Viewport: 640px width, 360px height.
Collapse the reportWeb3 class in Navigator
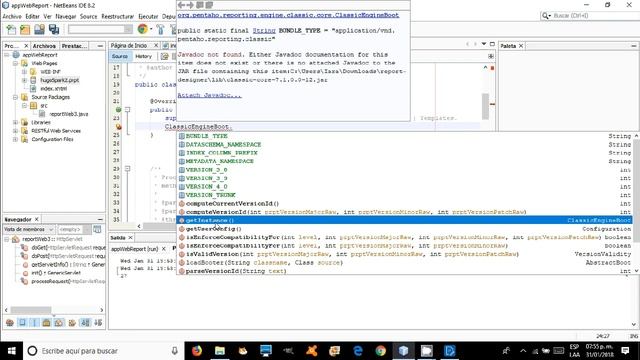(x=7, y=239)
